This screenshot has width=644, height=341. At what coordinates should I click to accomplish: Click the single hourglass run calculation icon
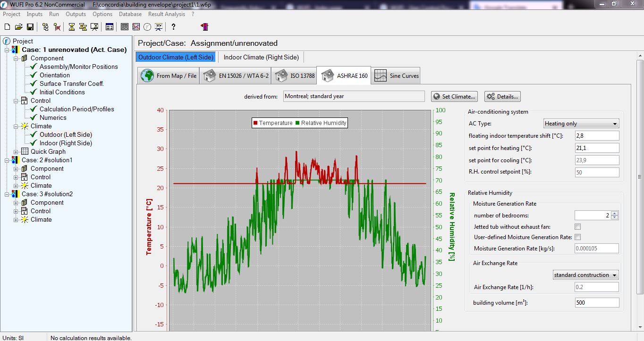(71, 27)
